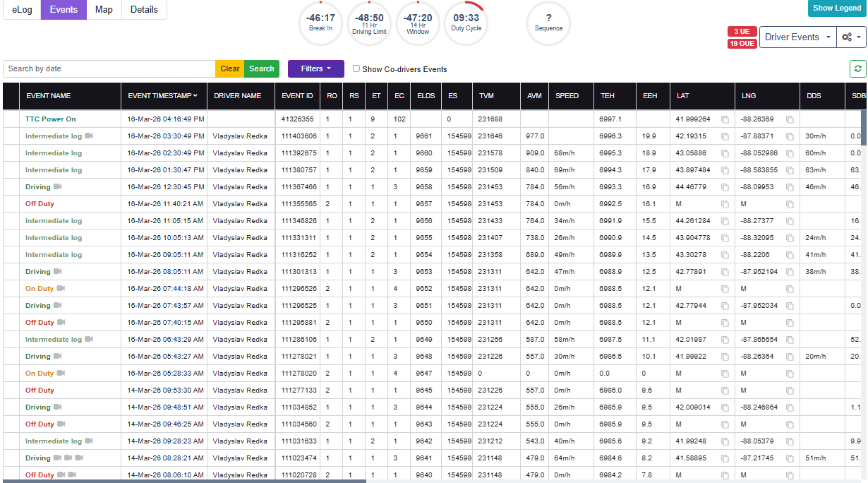Screen dimensions: 868x483
Task: Select the TTC Power On event
Action: [x=51, y=119]
